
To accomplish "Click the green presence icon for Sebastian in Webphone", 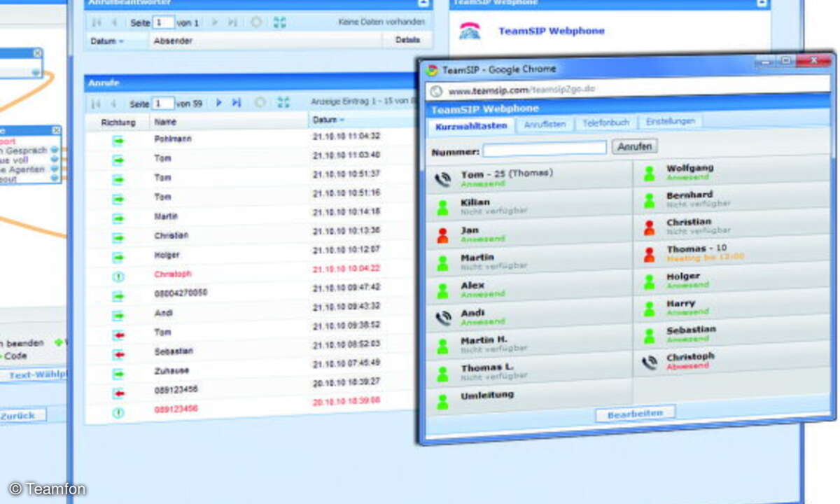I will point(650,335).
